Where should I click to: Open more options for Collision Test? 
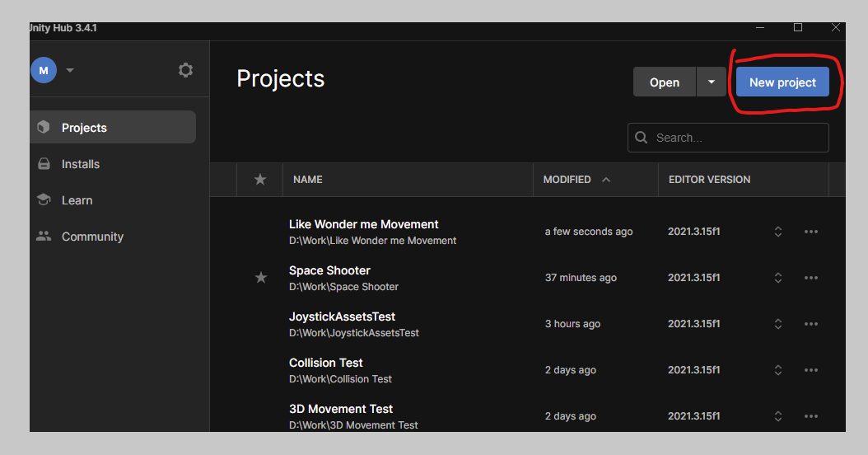coord(811,370)
